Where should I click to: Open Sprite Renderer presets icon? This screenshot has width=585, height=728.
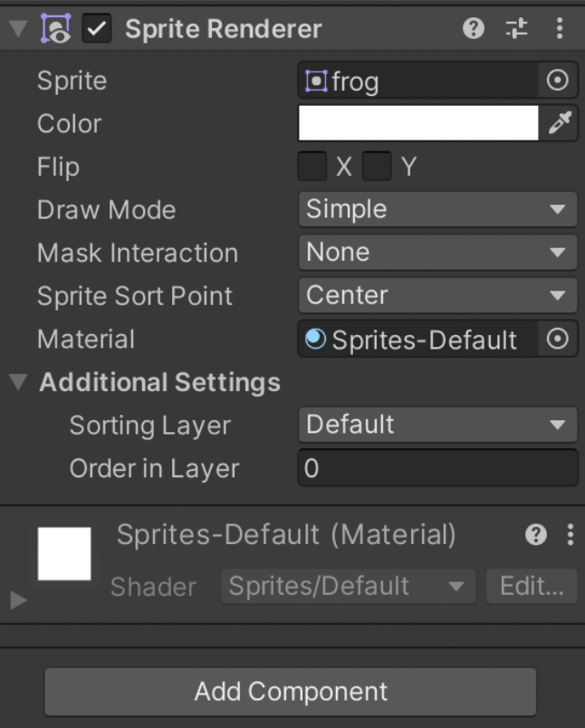pos(516,29)
